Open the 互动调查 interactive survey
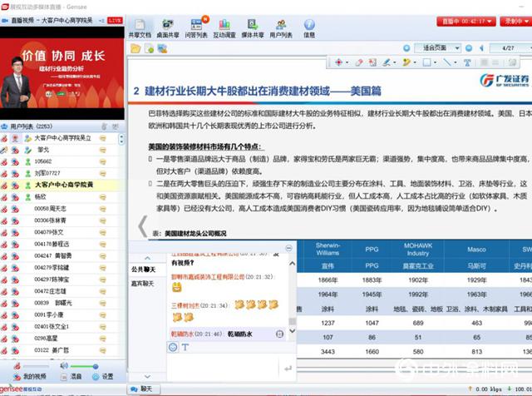This screenshot has width=532, height=396. pos(224,27)
